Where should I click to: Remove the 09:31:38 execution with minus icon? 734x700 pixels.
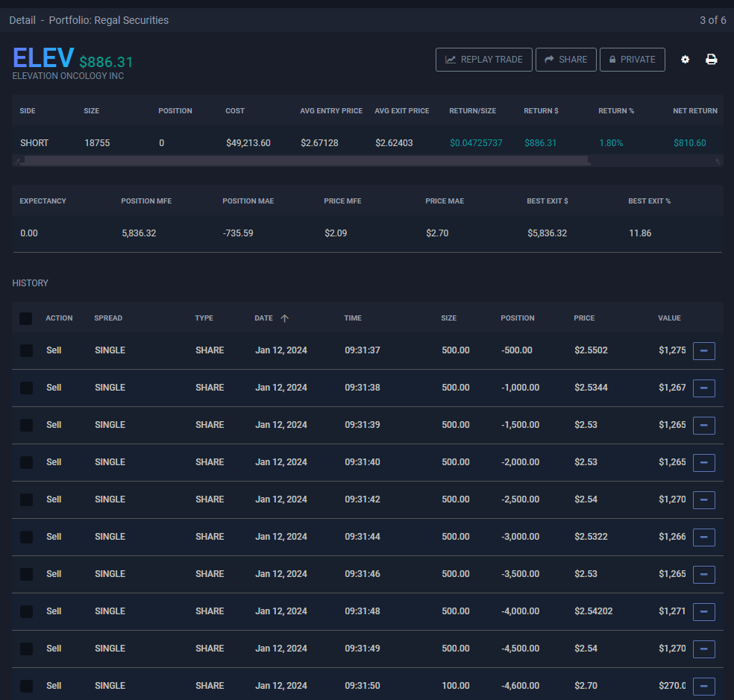click(x=703, y=388)
